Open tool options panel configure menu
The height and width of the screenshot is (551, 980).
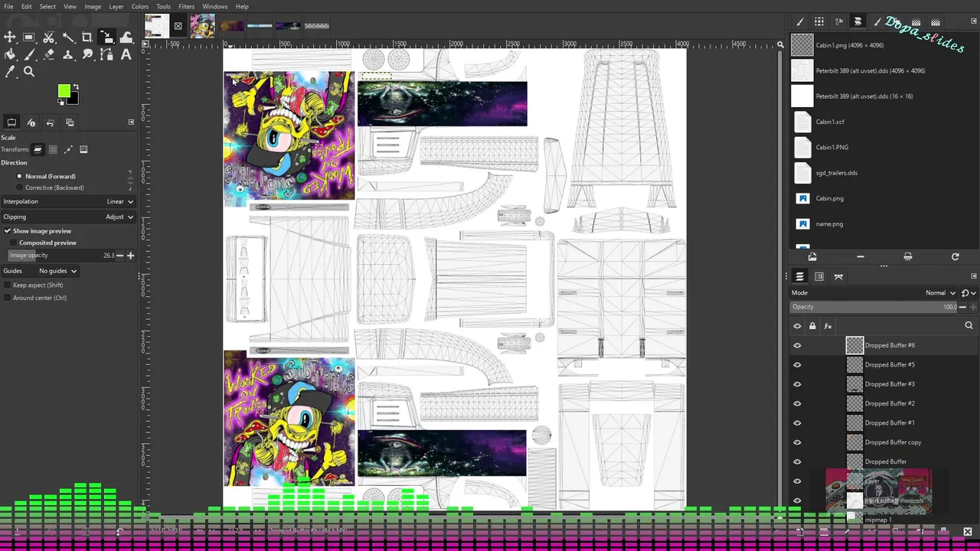[x=131, y=122]
